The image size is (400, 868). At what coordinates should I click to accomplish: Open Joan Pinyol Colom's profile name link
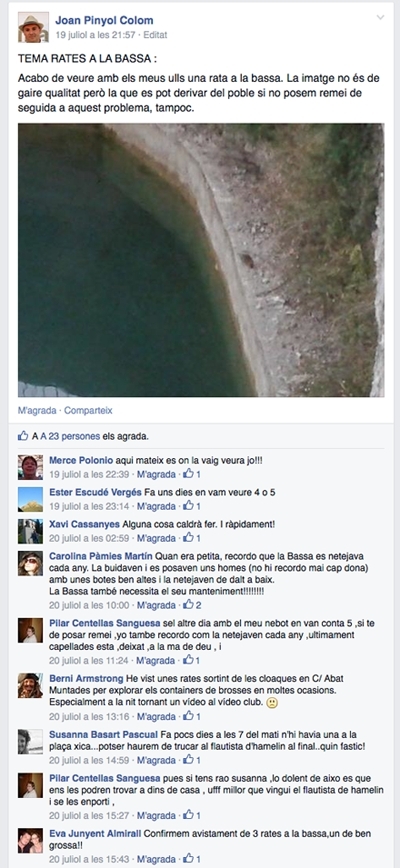click(x=104, y=20)
